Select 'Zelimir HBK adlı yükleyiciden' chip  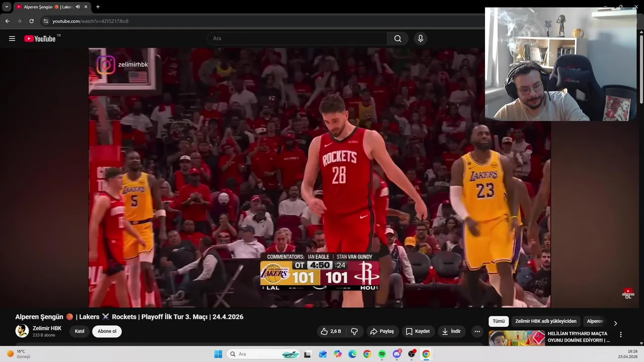click(x=546, y=321)
